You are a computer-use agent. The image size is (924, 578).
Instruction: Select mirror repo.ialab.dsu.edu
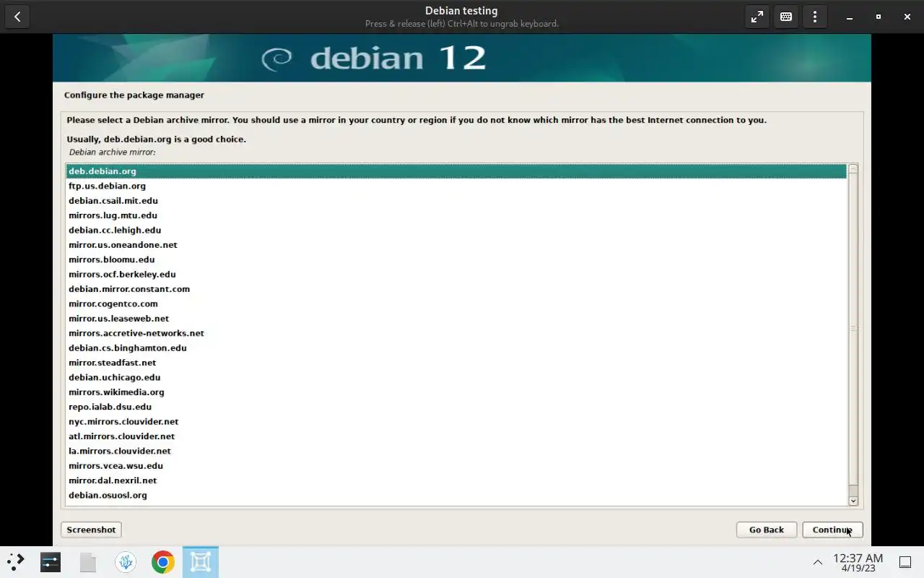pos(456,407)
